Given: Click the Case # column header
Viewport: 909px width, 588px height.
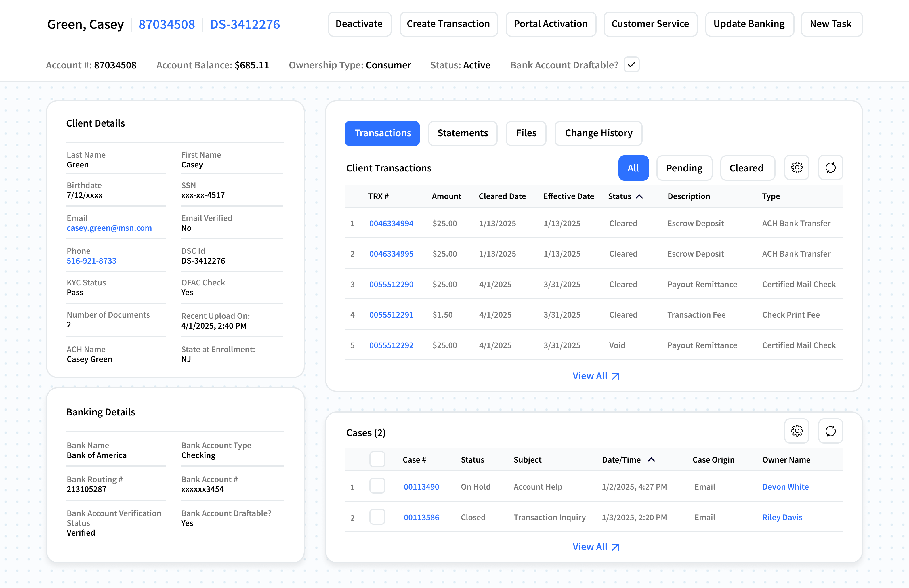Looking at the screenshot, I should (x=414, y=460).
